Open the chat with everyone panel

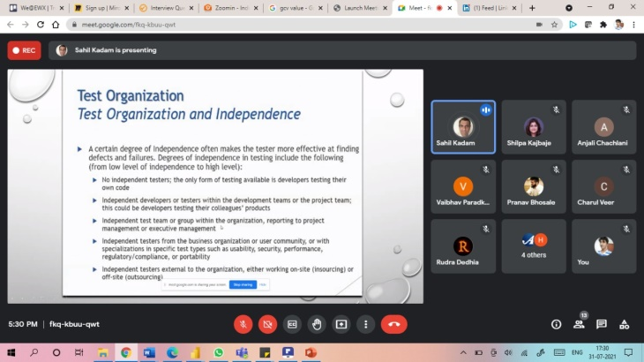pos(602,324)
